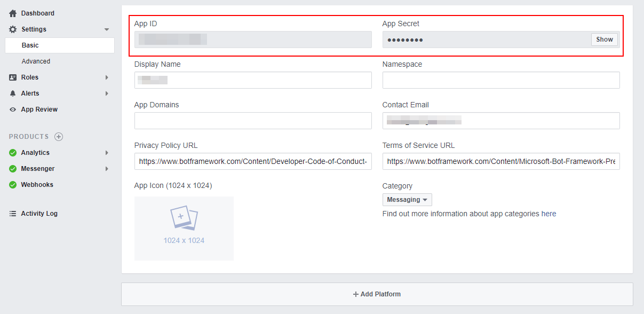Show the hidden App Secret
This screenshot has width=644, height=314.
coord(604,40)
